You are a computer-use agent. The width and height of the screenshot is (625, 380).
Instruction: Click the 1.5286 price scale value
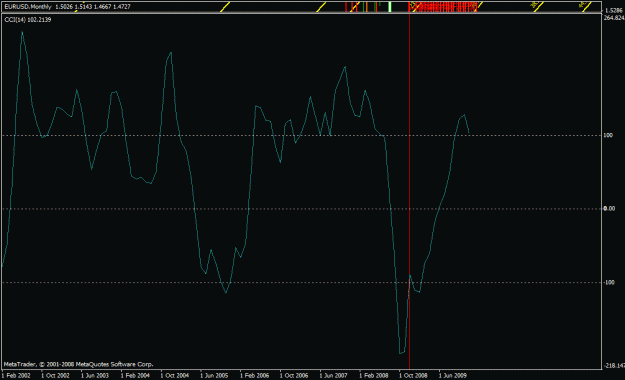pos(614,11)
